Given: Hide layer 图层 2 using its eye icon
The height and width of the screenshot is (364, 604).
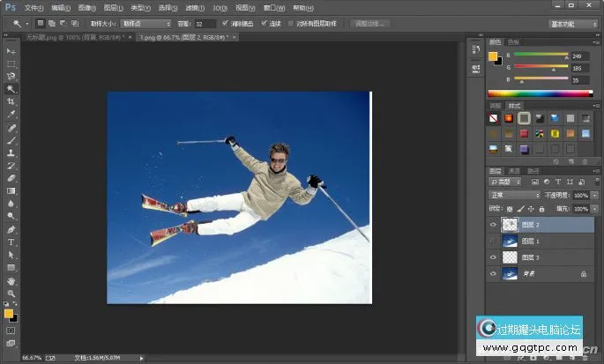Looking at the screenshot, I should [x=493, y=224].
